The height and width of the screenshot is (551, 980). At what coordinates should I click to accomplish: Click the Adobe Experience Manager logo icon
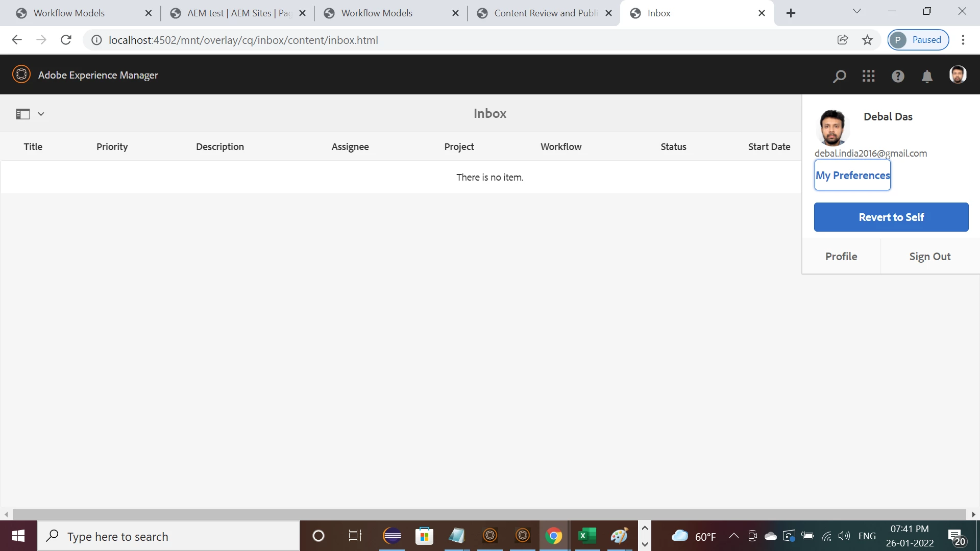[21, 74]
